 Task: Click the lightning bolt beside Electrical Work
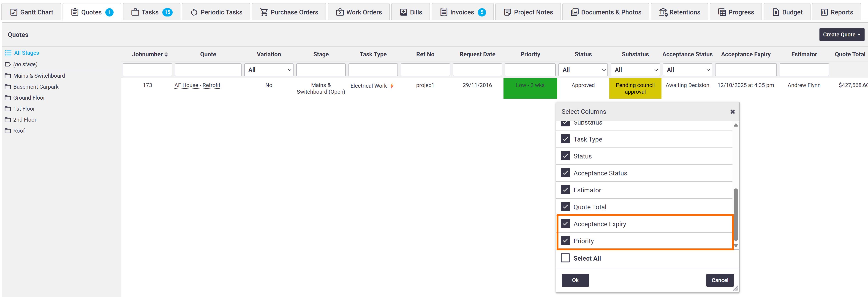pyautogui.click(x=392, y=86)
